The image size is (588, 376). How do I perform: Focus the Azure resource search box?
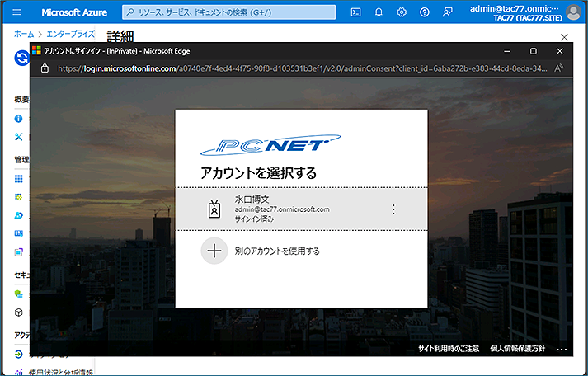pyautogui.click(x=228, y=12)
